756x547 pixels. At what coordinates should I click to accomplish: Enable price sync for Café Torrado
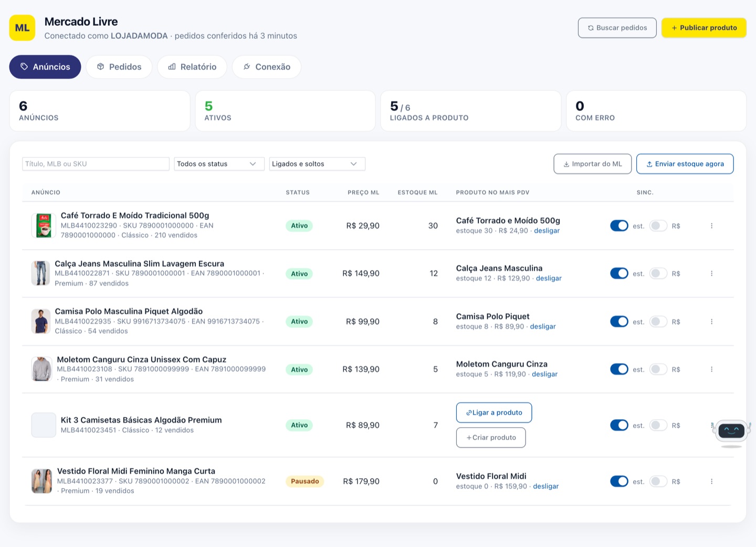658,226
